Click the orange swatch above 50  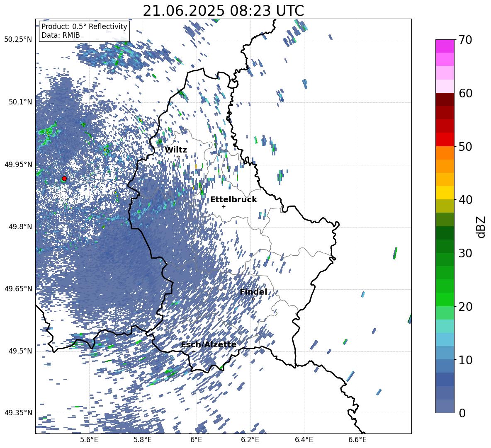click(445, 153)
